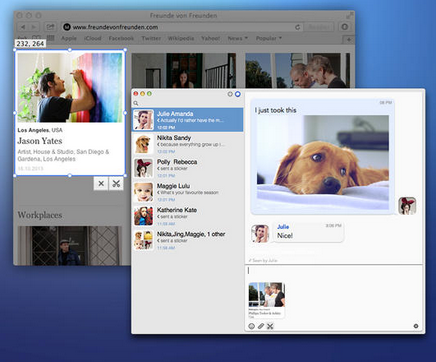Go back in the Safari window

click(23, 27)
